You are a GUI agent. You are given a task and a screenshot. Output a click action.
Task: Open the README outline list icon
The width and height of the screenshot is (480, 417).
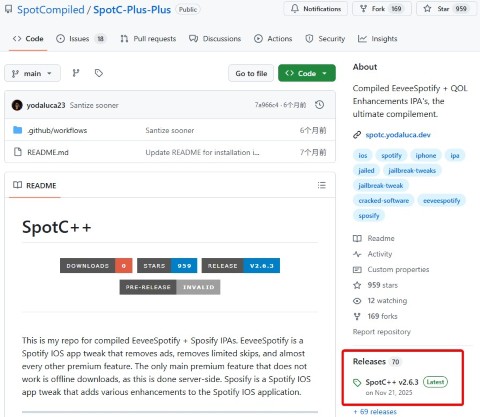[322, 185]
